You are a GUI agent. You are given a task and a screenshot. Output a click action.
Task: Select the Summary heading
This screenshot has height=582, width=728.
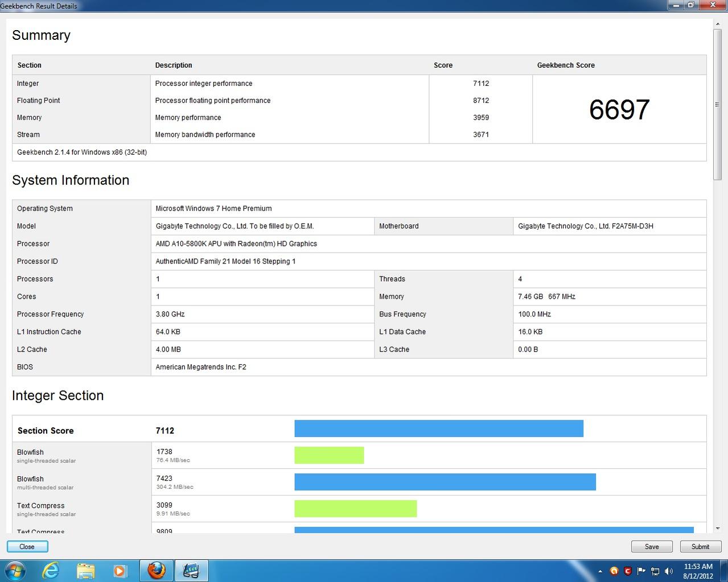click(41, 35)
